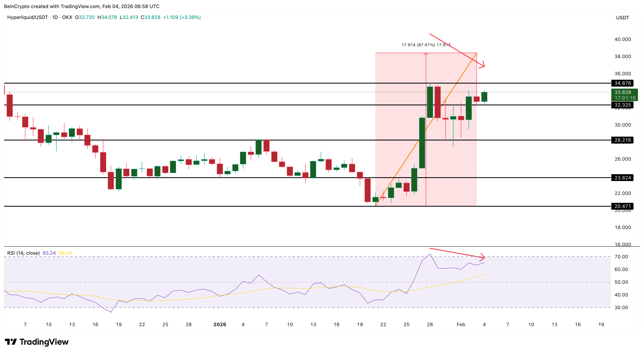Click the low value L32.413

click(129, 18)
